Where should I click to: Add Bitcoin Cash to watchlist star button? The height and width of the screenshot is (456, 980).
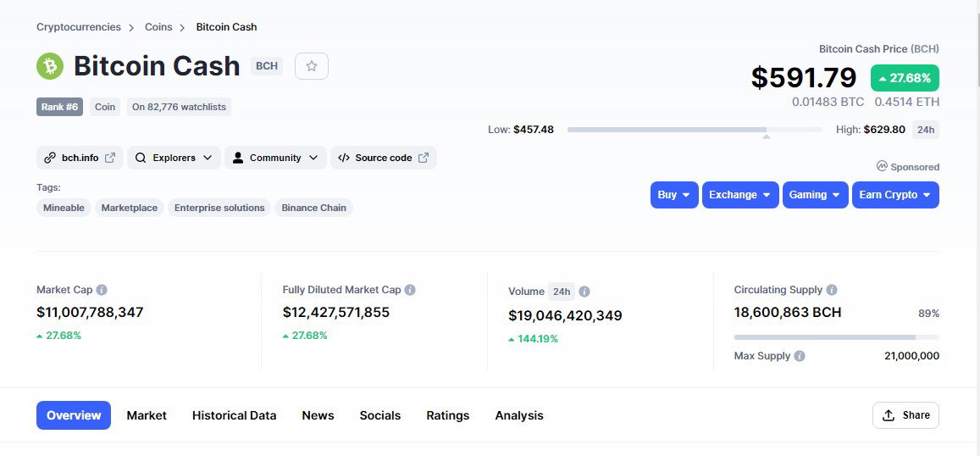pos(311,65)
